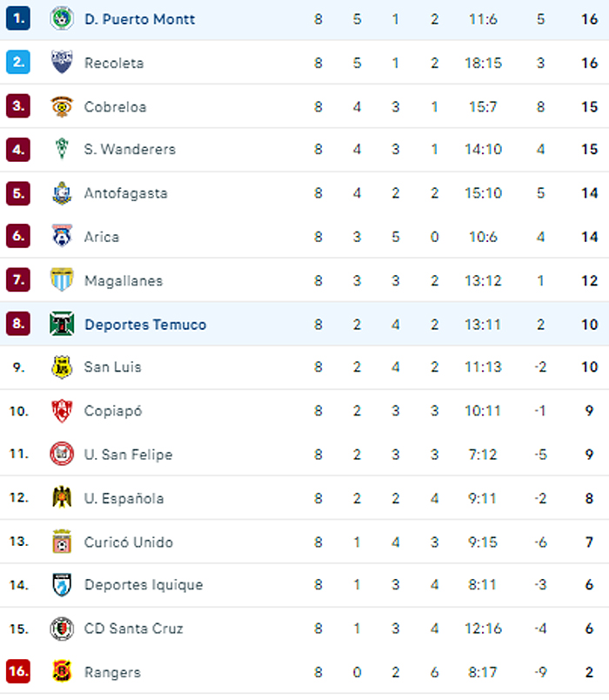This screenshot has height=700, width=609.
Task: Click the San Luis yellow crest
Action: click(63, 367)
